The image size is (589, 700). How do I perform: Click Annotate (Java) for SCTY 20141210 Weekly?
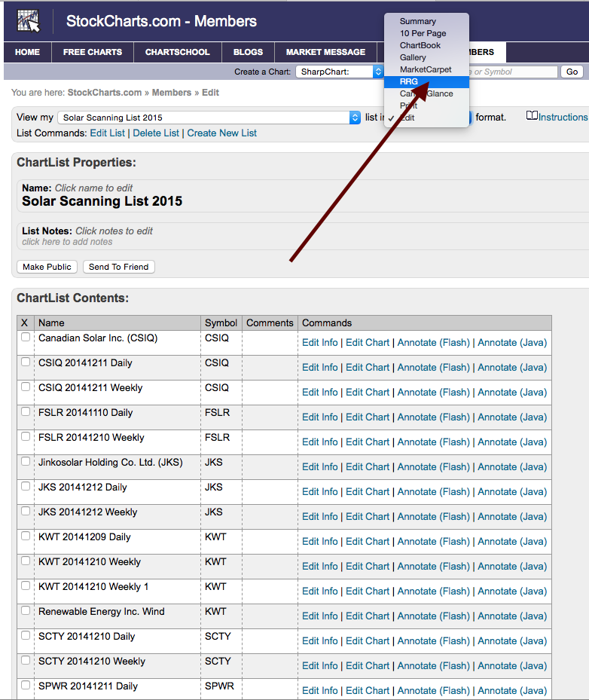point(512,665)
